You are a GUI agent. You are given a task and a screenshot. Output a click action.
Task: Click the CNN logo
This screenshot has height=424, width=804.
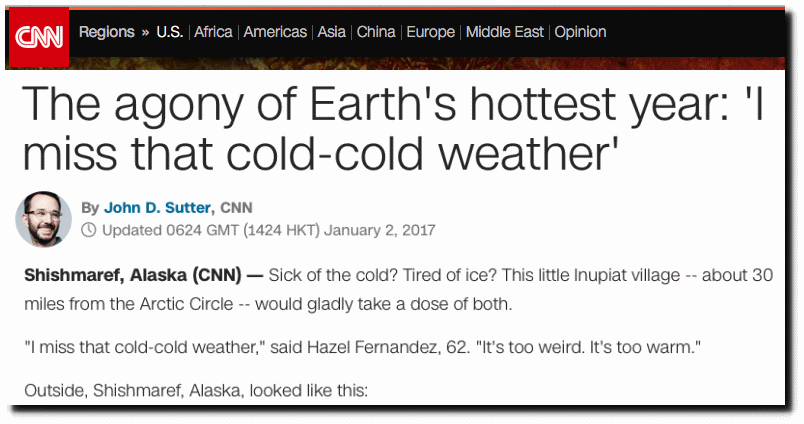tap(39, 37)
